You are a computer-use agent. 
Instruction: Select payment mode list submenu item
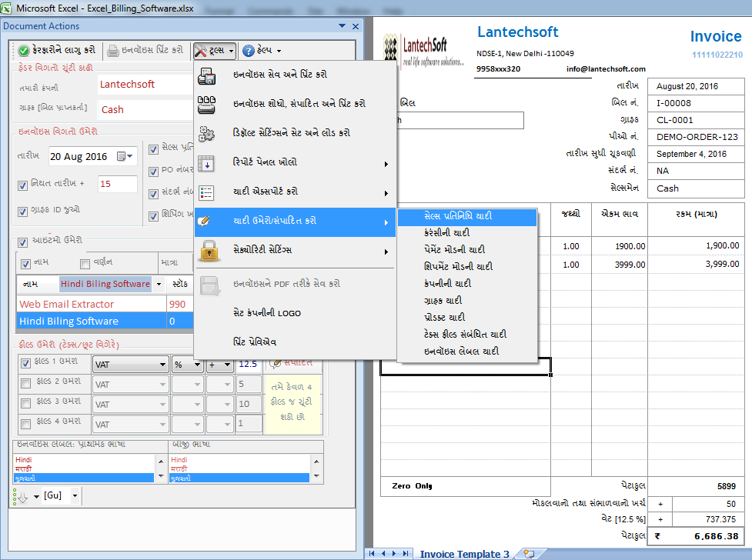coord(467,250)
